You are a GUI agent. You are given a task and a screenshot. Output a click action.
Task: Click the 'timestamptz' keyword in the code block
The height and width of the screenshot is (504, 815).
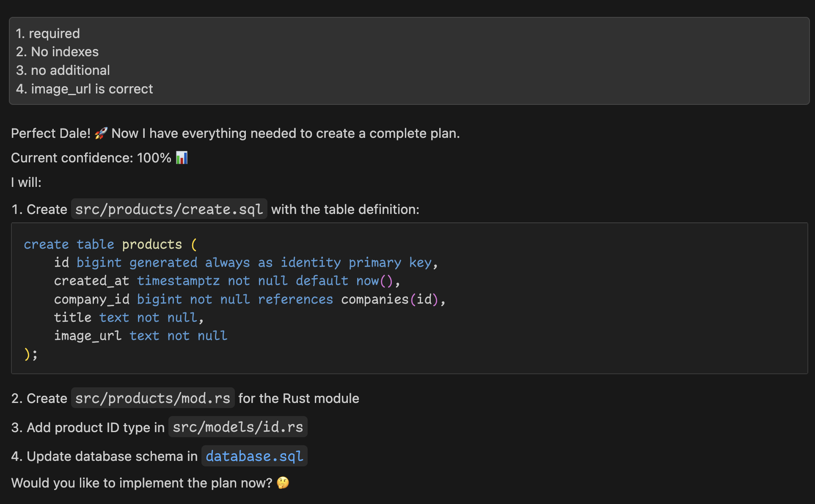(178, 281)
